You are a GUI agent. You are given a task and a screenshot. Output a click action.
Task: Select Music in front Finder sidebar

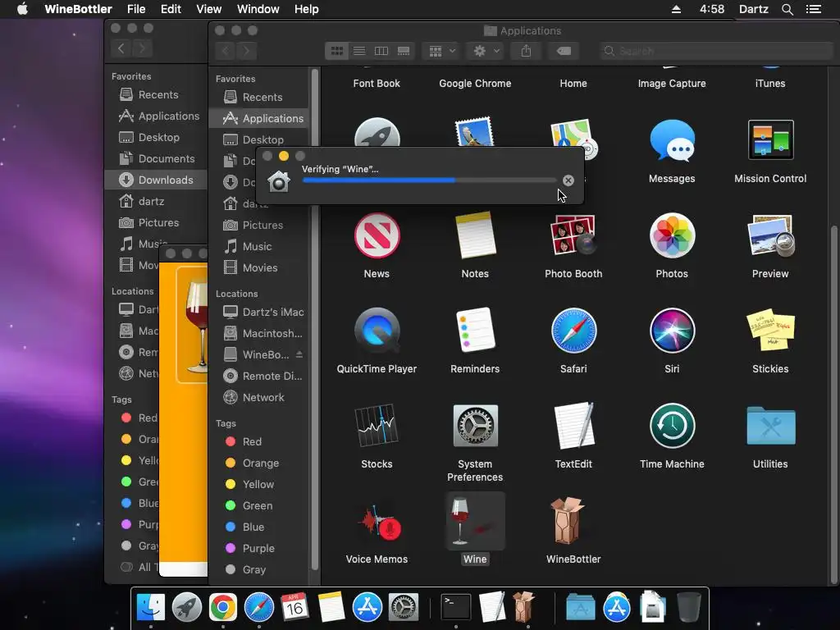point(258,246)
